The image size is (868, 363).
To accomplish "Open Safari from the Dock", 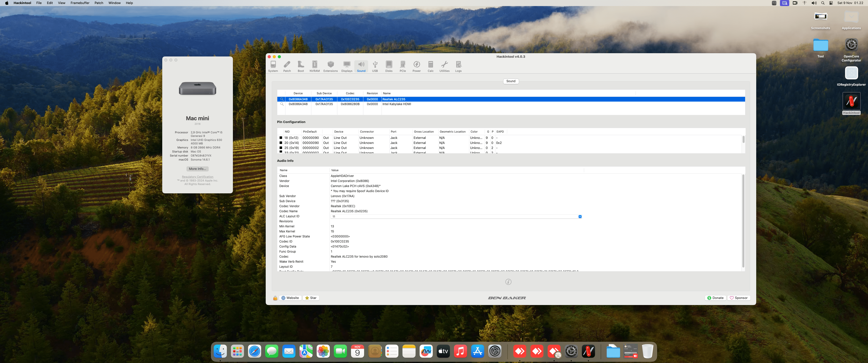I will (254, 352).
